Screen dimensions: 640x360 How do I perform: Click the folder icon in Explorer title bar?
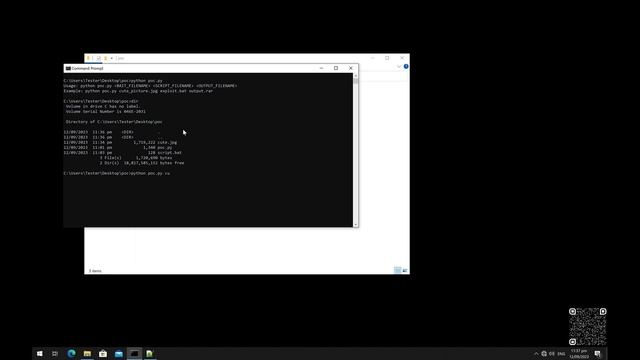pyautogui.click(x=88, y=58)
